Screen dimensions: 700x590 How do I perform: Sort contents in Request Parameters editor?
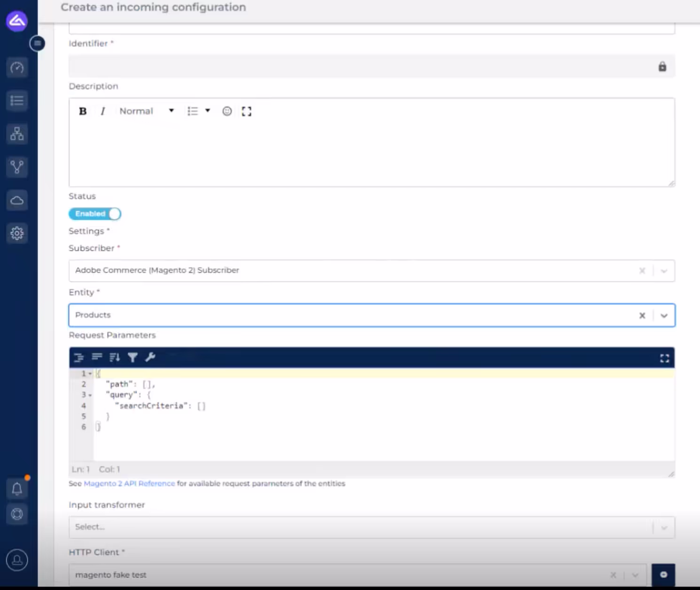pyautogui.click(x=115, y=357)
